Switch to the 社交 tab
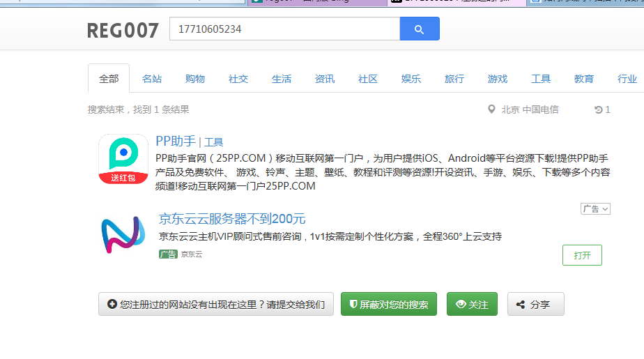 coord(238,79)
